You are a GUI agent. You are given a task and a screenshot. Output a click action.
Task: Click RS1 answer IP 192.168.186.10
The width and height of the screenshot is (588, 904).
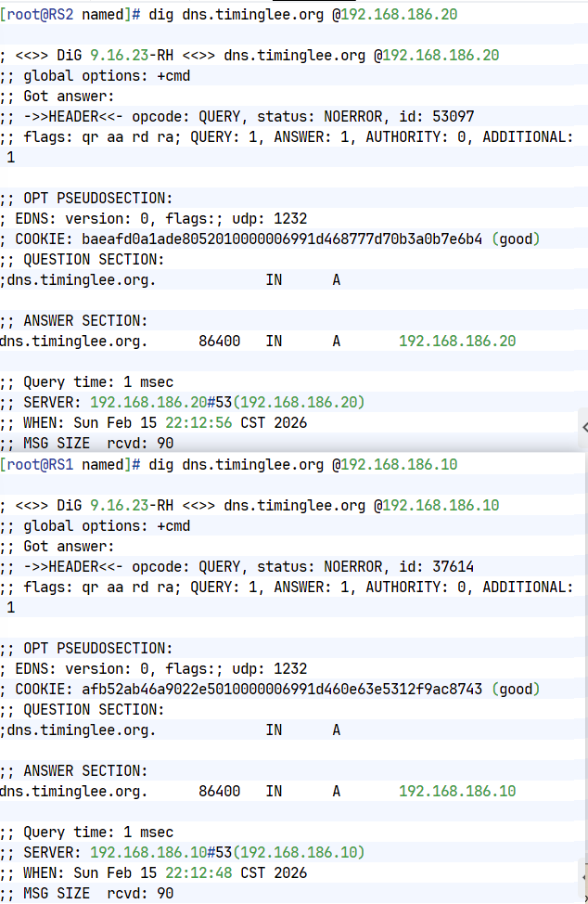[457, 792]
